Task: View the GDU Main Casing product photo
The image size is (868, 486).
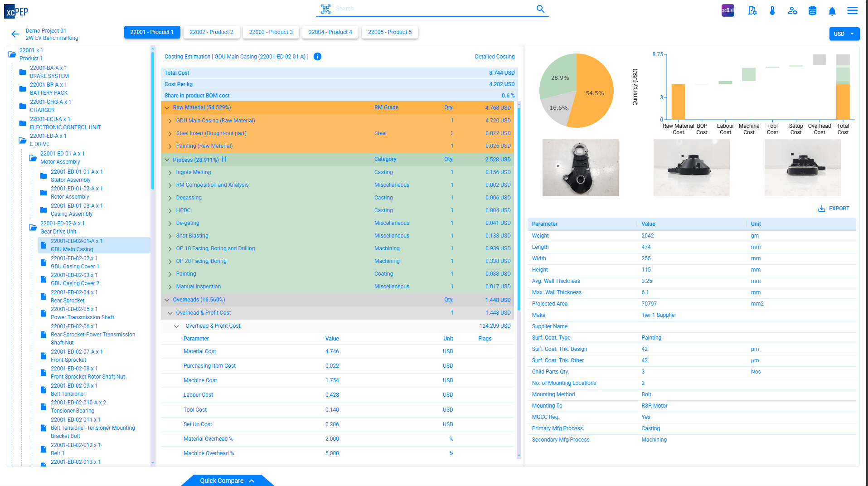Action: tap(580, 167)
